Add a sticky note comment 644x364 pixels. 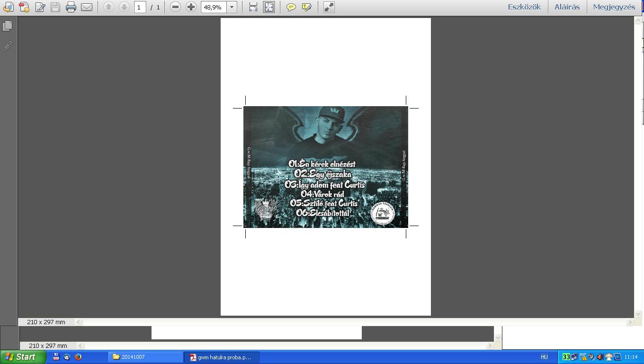click(x=291, y=7)
